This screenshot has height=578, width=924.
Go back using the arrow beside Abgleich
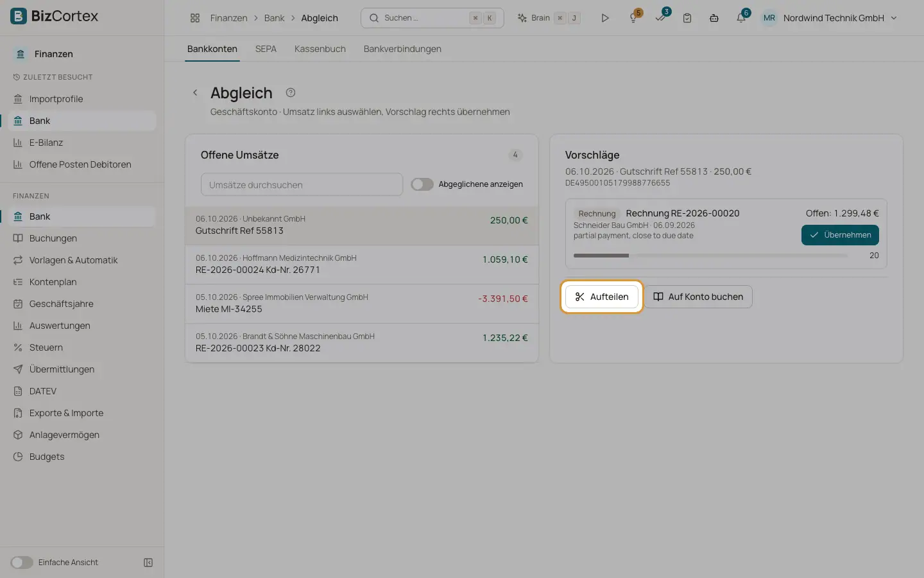click(x=195, y=92)
